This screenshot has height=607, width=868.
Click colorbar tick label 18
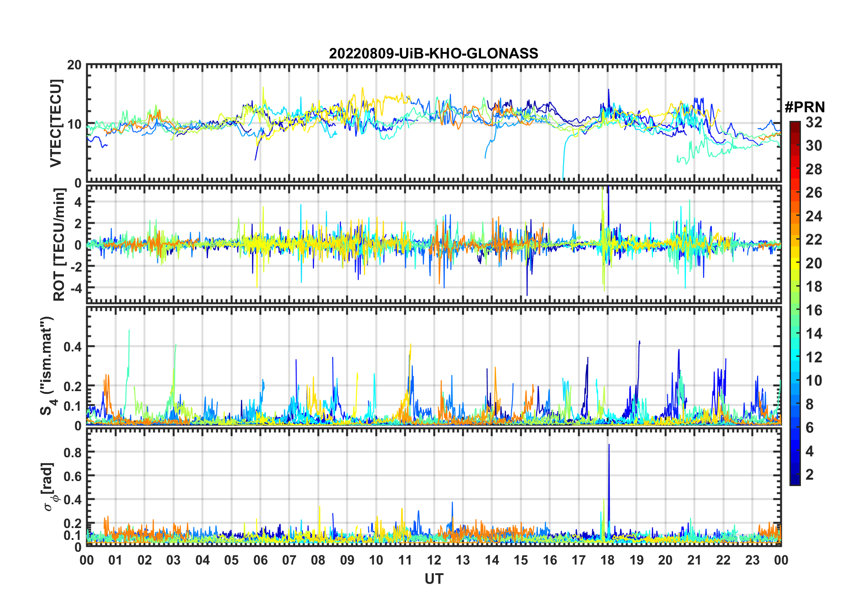pos(814,287)
